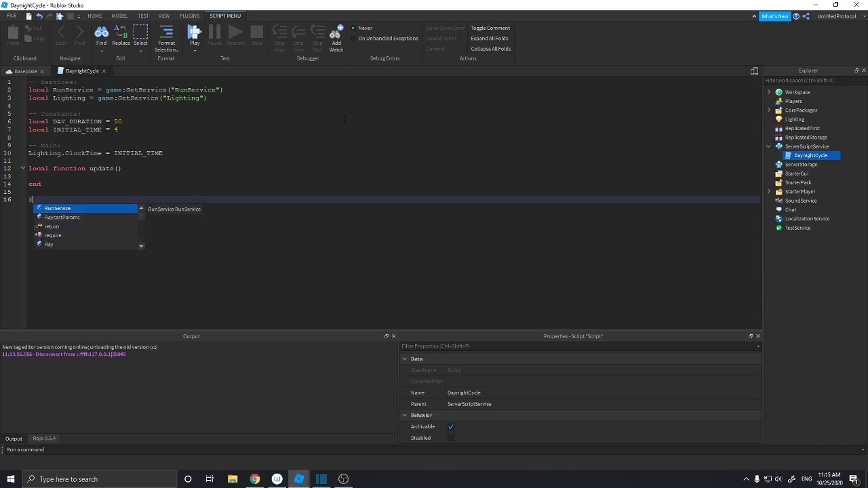Collapse the Data properties section
The image size is (868, 488).
(x=405, y=359)
